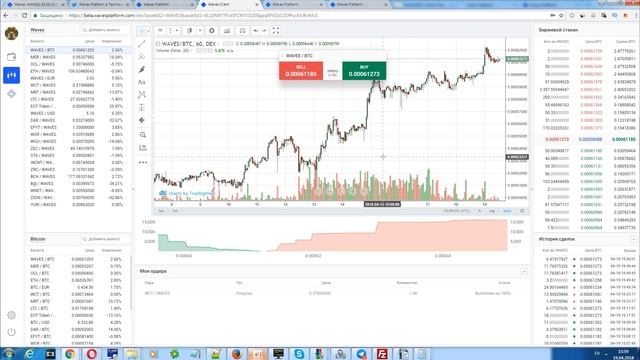This screenshot has width=640, height=360.
Task: Toggle auto scale on chart bottom bar
Action: tap(507, 211)
